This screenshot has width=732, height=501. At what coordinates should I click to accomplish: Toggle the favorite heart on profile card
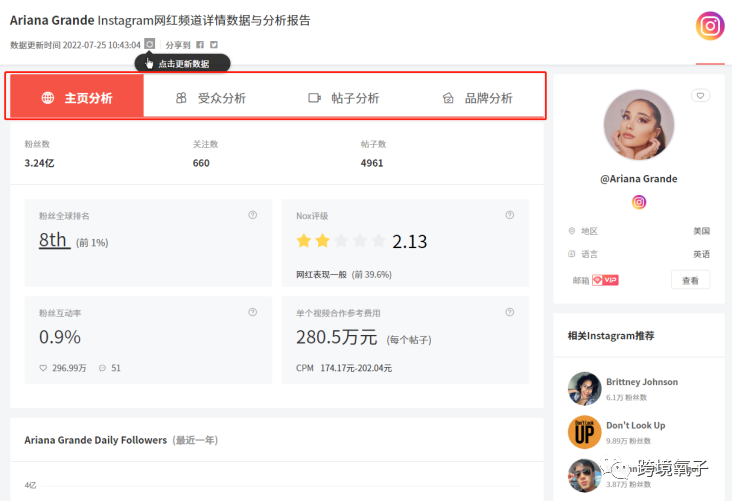(x=700, y=96)
